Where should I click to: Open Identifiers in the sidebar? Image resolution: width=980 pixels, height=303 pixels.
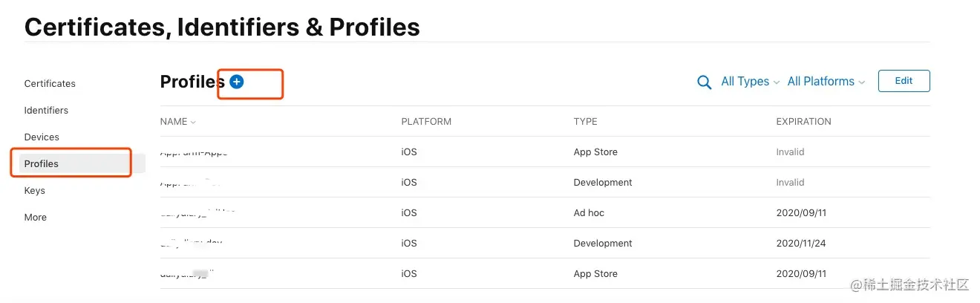tap(46, 111)
